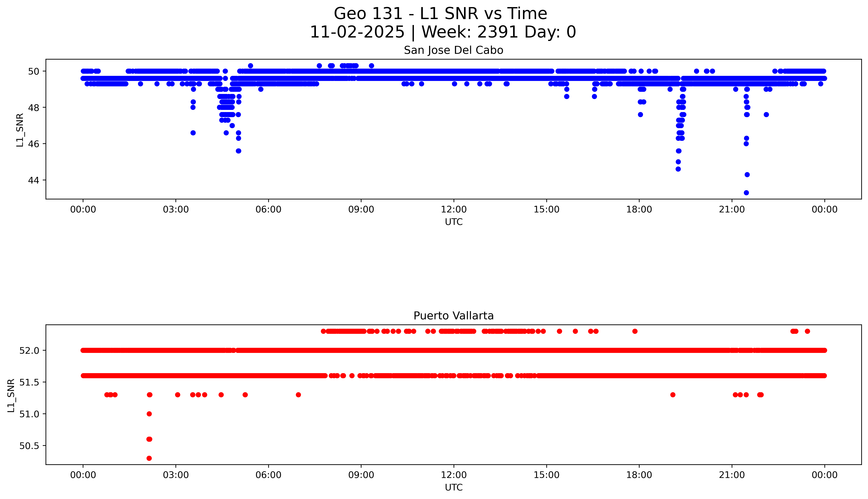Screen dimensions: 868x499
Task: Click the lowest red data point near 02:00
Action: (x=149, y=458)
